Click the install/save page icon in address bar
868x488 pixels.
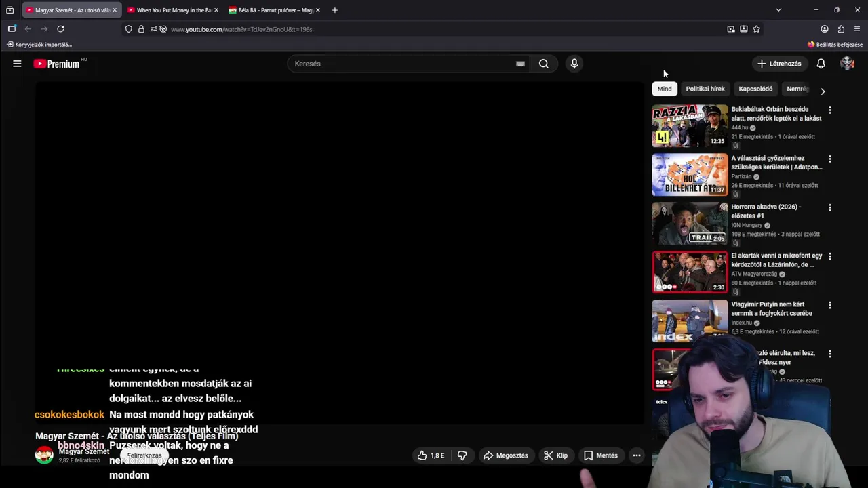[x=744, y=29]
